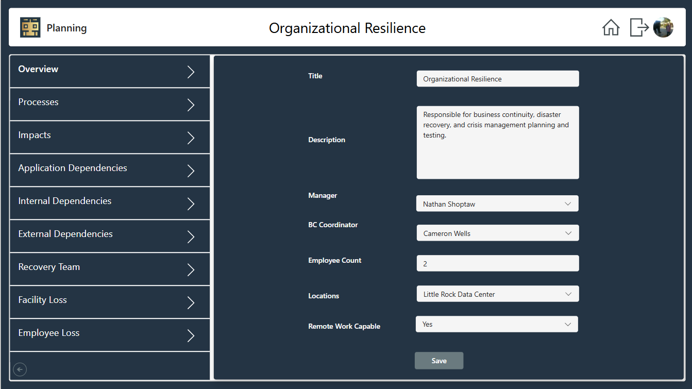Click the chevron beside Application Dependencies
The height and width of the screenshot is (389, 692).
pyautogui.click(x=191, y=170)
